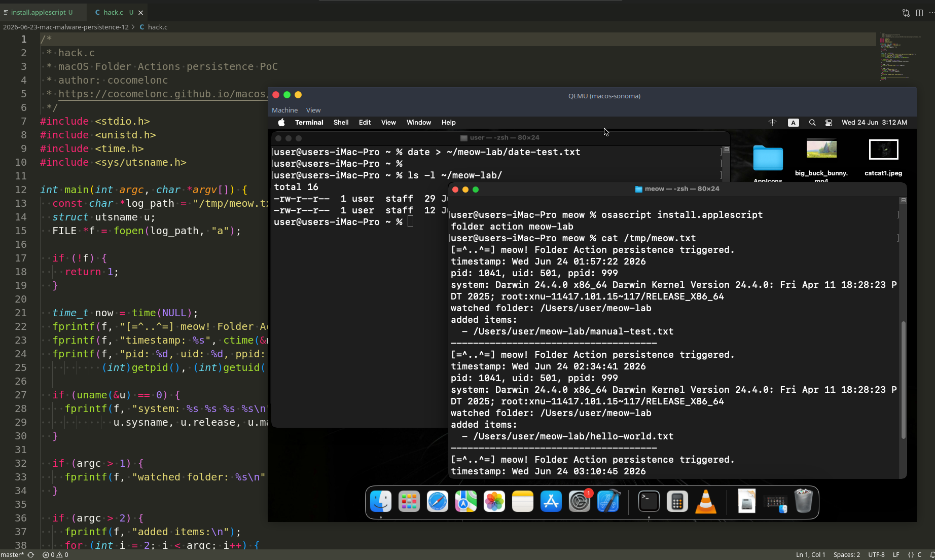
Task: Click line number 12 in the gutter
Action: click(21, 190)
